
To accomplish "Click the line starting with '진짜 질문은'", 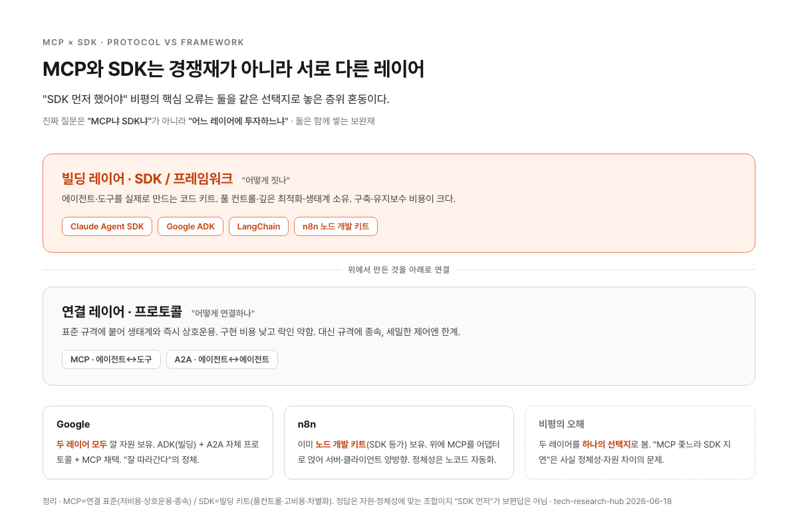I will click(209, 121).
